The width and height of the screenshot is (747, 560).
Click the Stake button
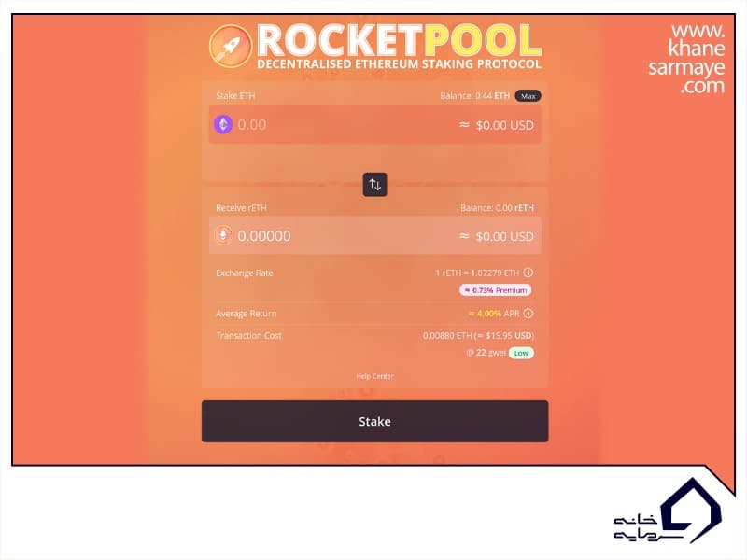click(x=375, y=422)
